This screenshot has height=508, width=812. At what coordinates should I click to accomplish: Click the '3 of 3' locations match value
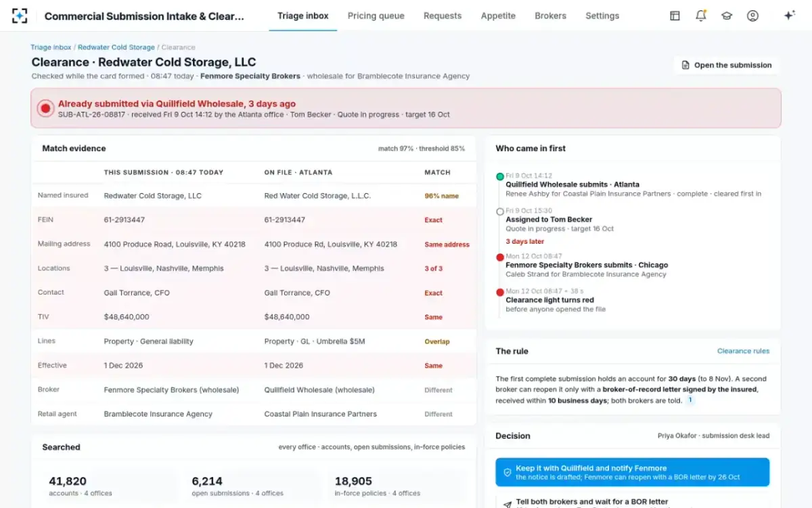pyautogui.click(x=433, y=269)
